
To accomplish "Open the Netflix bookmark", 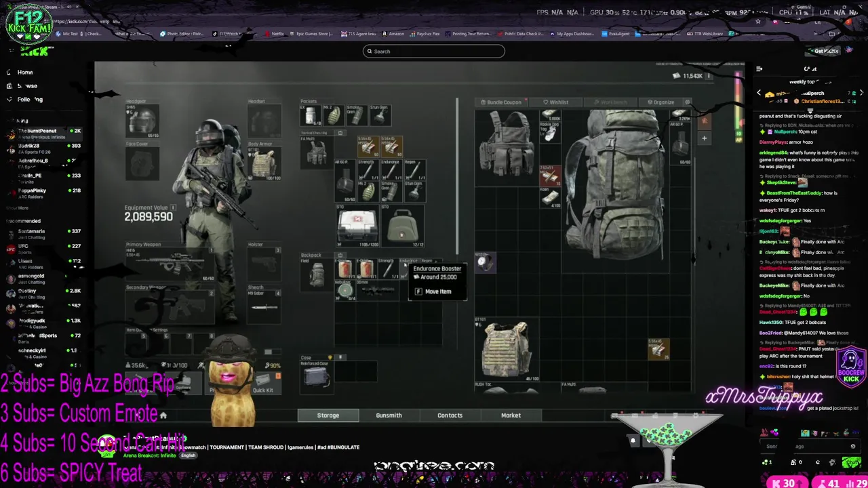I will click(x=274, y=34).
